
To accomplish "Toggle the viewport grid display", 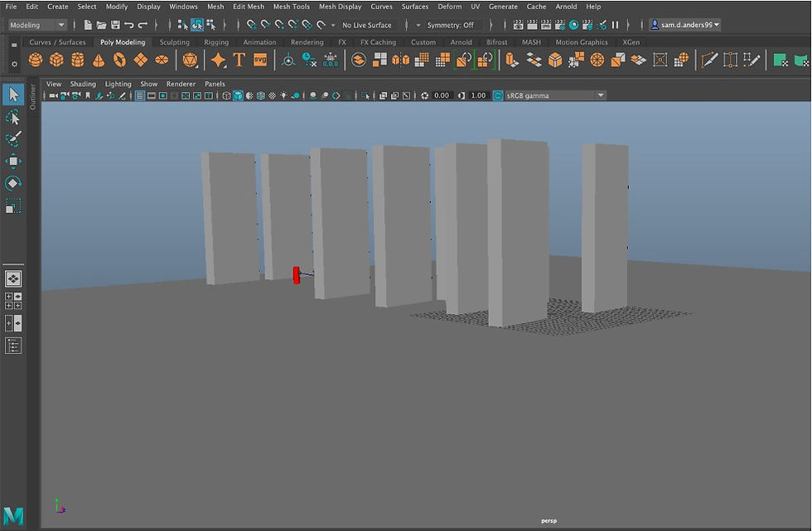I will (140, 95).
